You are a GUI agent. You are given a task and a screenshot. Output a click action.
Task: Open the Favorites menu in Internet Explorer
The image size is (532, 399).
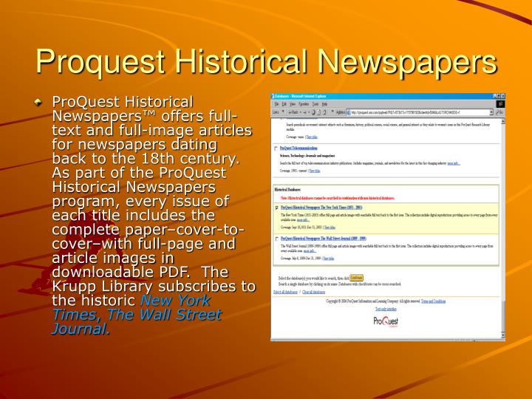(x=304, y=104)
